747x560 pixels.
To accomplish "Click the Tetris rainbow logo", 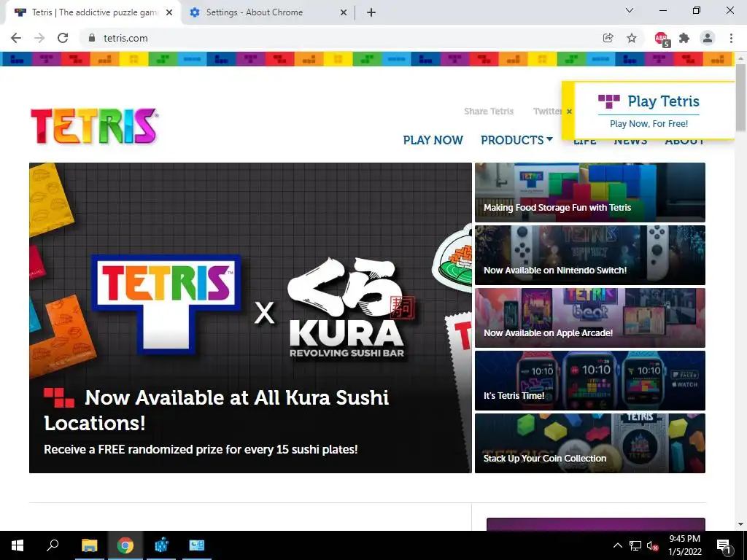I will [x=94, y=126].
